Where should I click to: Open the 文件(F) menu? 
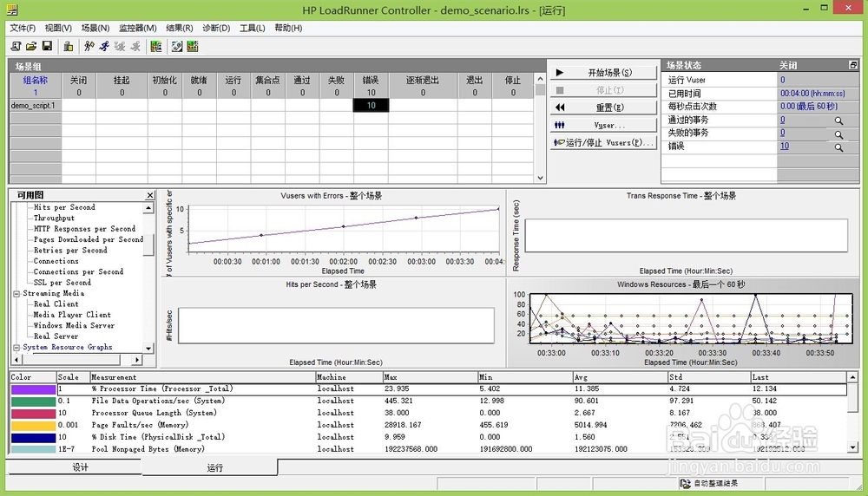click(x=23, y=28)
